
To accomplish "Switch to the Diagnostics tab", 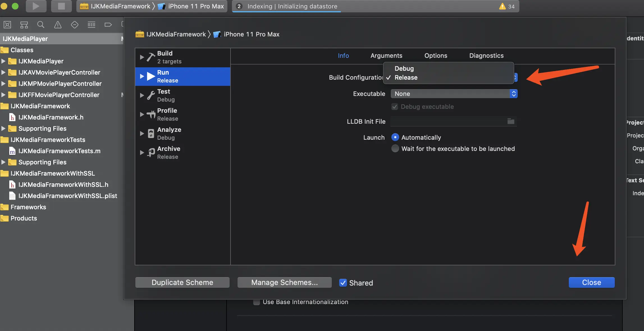I will 486,56.
